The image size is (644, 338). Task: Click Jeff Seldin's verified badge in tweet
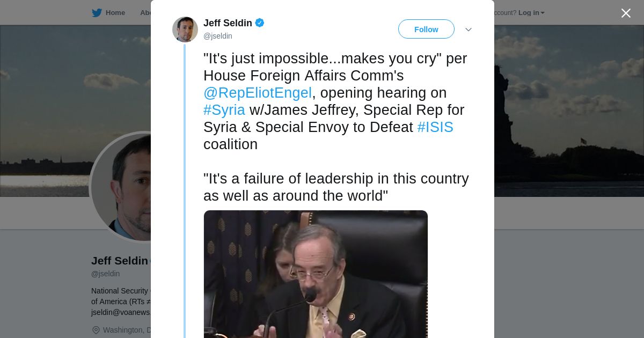tap(260, 23)
